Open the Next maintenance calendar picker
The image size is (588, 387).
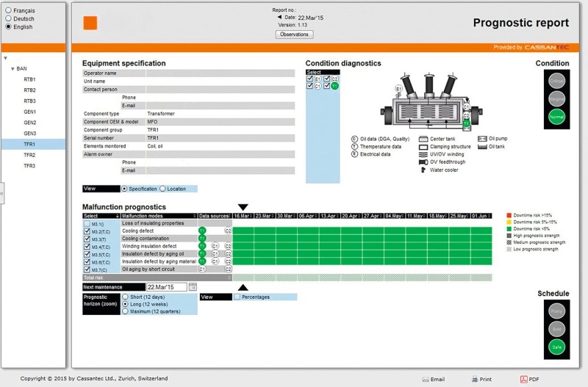193,287
